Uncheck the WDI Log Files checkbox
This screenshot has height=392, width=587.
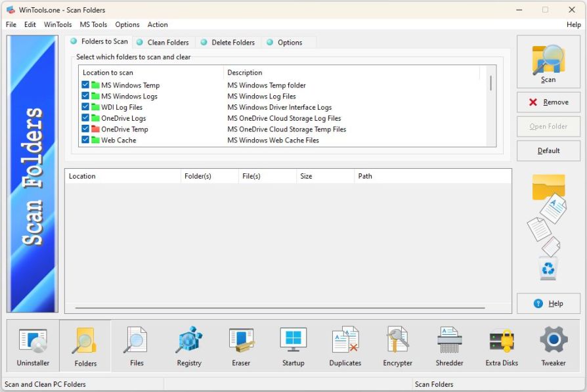[x=85, y=107]
